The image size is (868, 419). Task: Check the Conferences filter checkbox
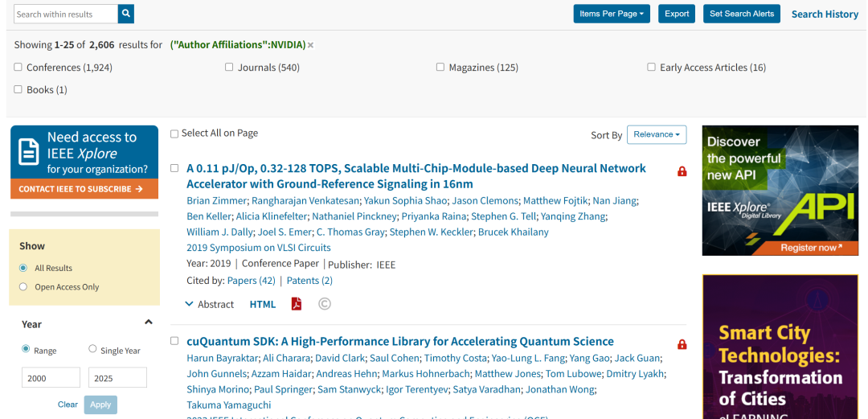(x=18, y=67)
